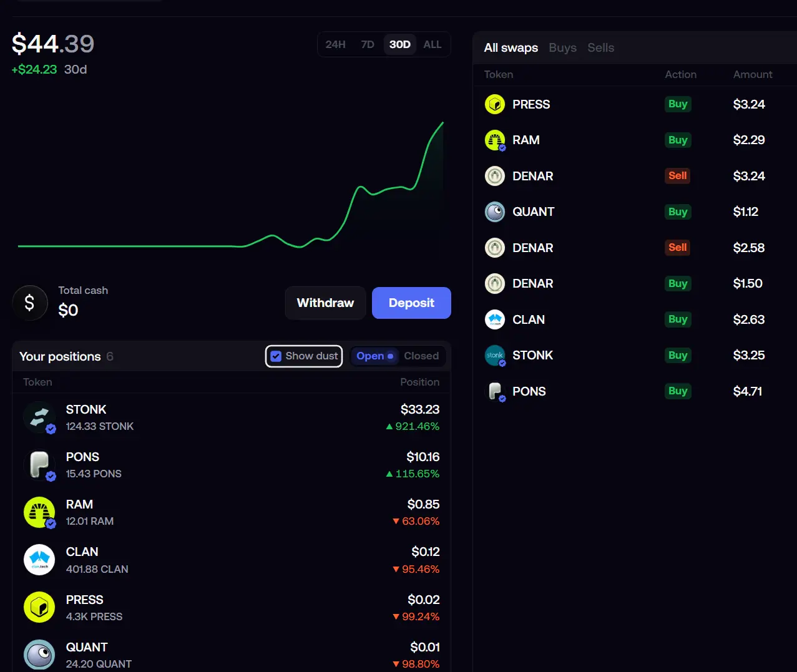The height and width of the screenshot is (672, 797).
Task: Click the $44.39 portfolio balance
Action: 53,44
